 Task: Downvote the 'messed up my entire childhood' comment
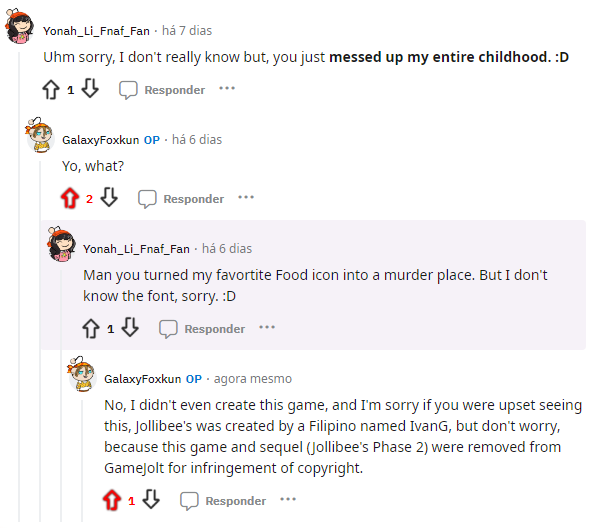(90, 90)
